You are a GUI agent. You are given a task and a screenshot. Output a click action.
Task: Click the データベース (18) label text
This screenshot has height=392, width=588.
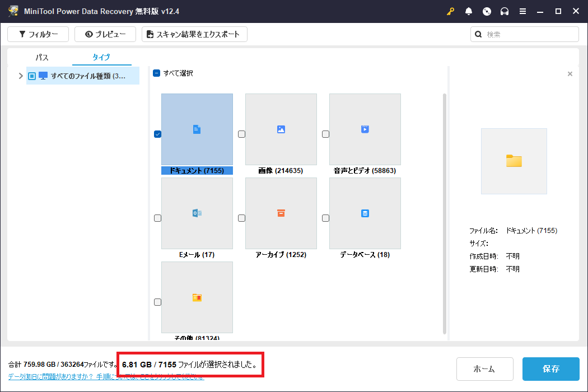pos(365,255)
